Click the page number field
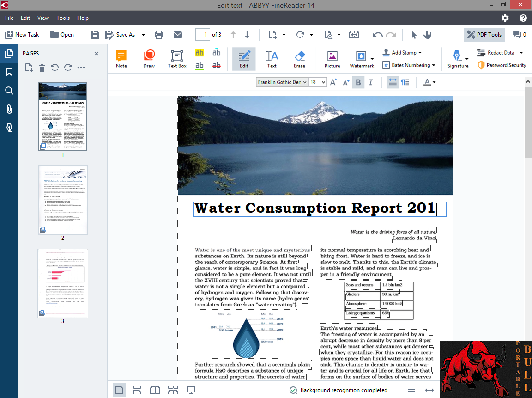This screenshot has height=398, width=532. point(203,35)
